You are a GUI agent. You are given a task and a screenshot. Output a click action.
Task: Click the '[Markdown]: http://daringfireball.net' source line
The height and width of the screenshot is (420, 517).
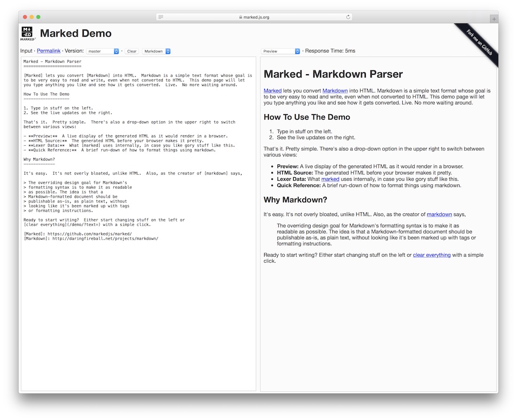pos(91,238)
